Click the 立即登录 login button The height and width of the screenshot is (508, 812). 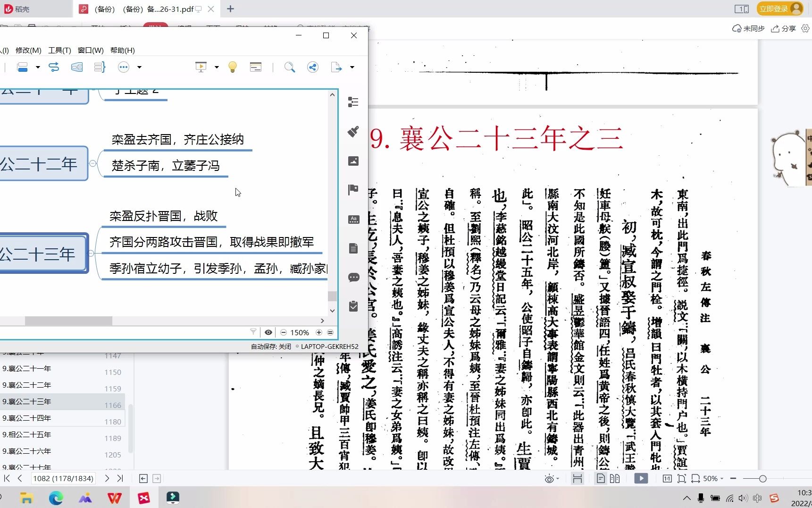[x=780, y=8]
